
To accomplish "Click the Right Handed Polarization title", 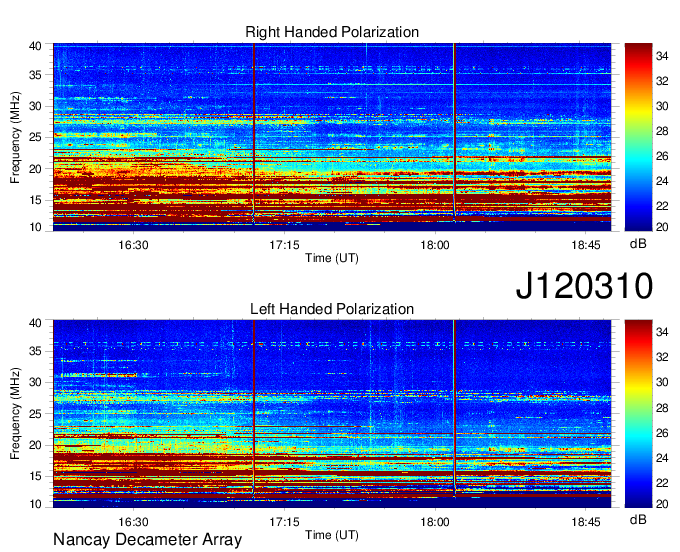I will click(x=332, y=32).
